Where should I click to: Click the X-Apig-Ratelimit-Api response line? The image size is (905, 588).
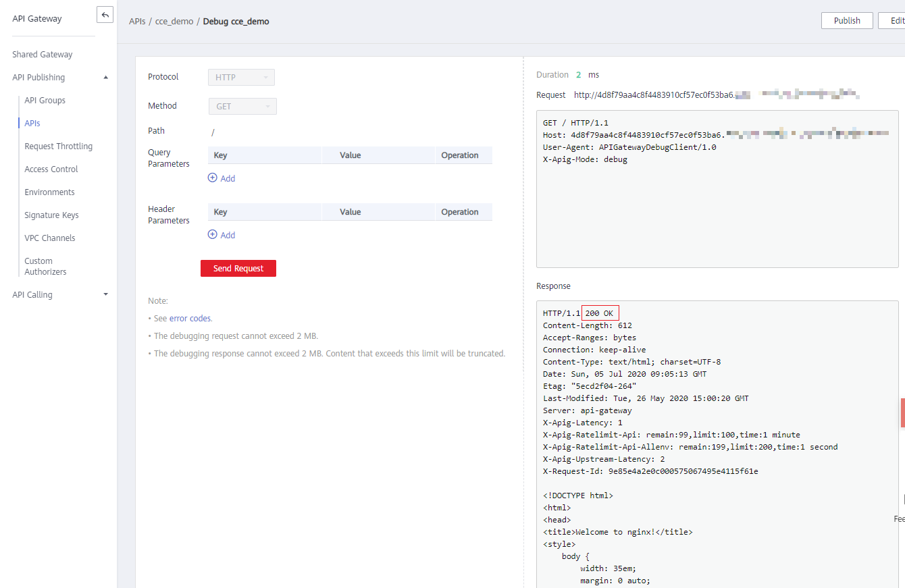671,435
